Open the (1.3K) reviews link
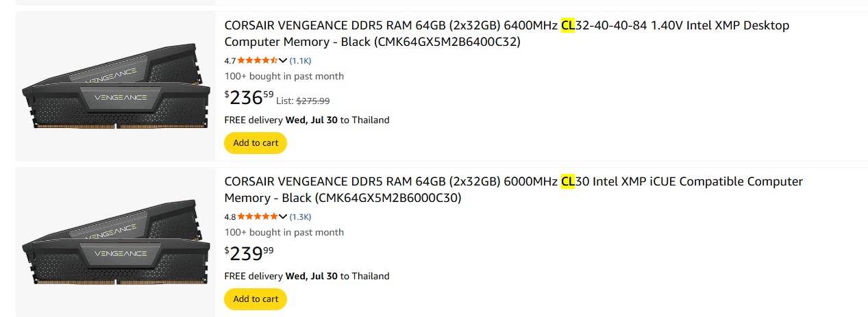 tap(300, 216)
